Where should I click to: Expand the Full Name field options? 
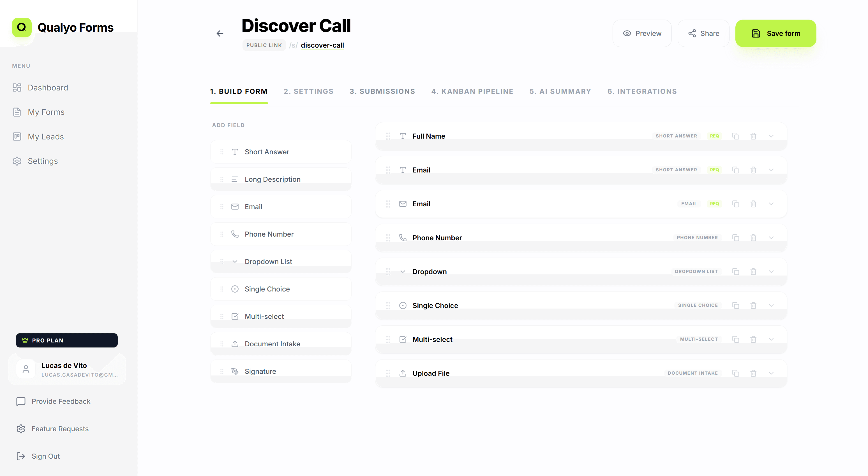click(771, 136)
